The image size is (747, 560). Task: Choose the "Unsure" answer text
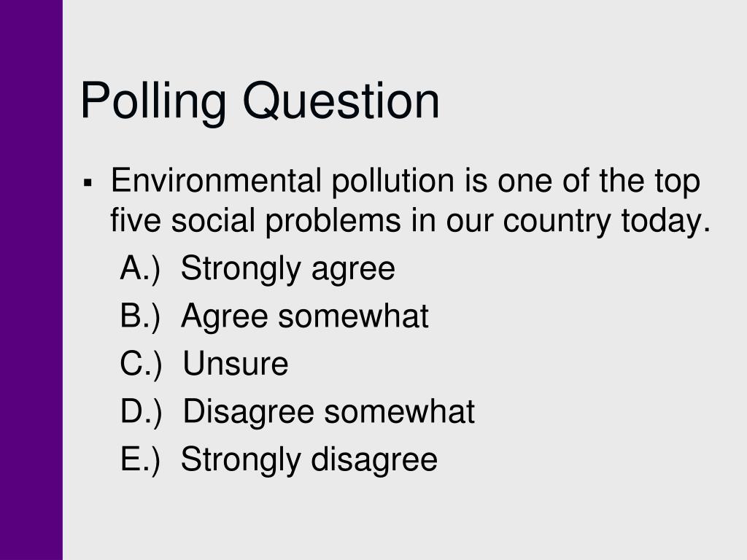[236, 364]
